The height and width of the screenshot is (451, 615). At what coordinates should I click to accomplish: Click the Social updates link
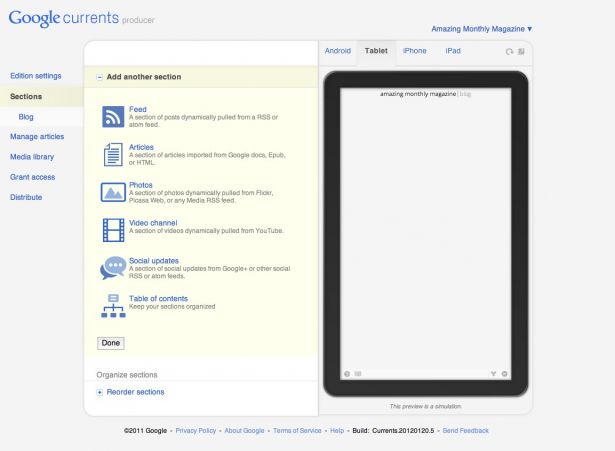coord(154,261)
